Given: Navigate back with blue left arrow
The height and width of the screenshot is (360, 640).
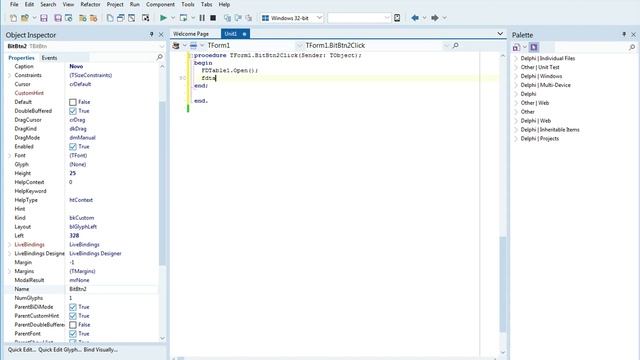Looking at the screenshot, I should 415,18.
